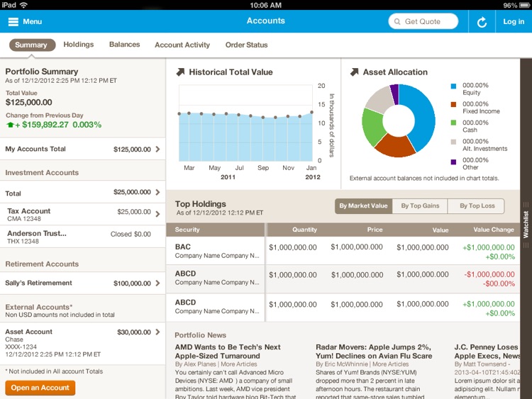Switch to the Balances tab
The width and height of the screenshot is (532, 399).
(124, 45)
